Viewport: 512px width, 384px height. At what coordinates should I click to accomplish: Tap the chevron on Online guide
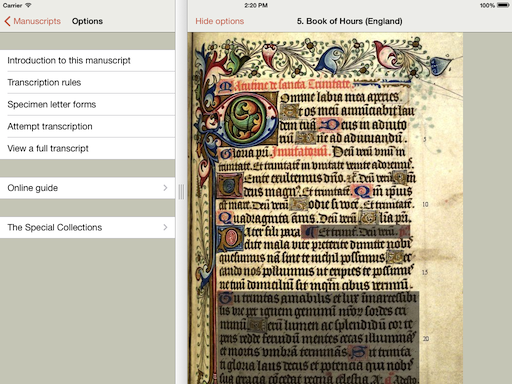point(165,188)
